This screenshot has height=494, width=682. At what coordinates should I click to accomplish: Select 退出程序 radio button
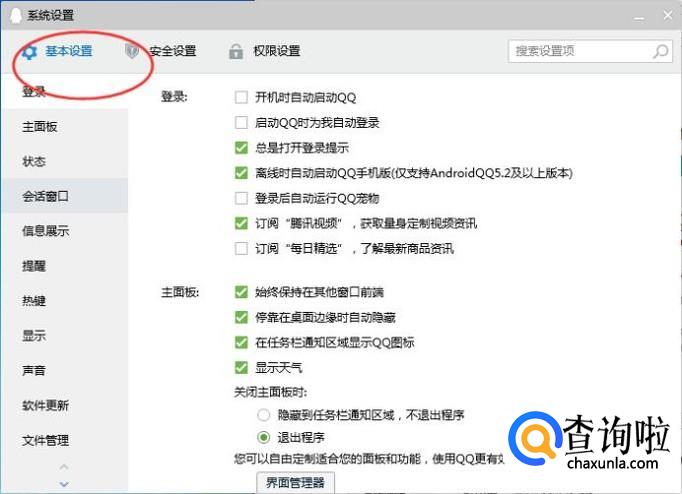click(264, 437)
